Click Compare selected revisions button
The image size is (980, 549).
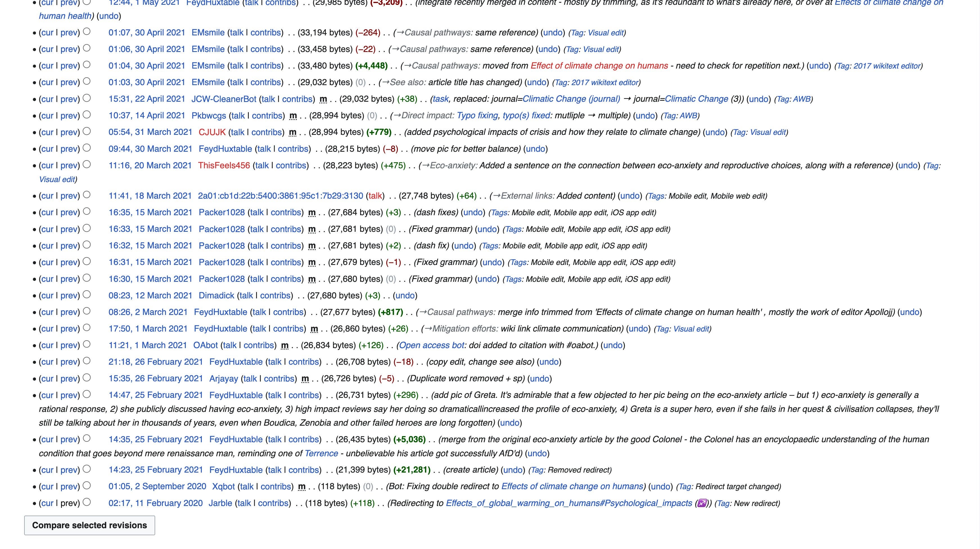(89, 525)
